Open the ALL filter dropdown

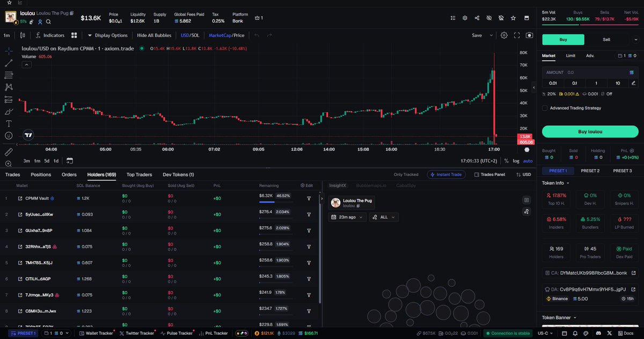click(x=384, y=217)
